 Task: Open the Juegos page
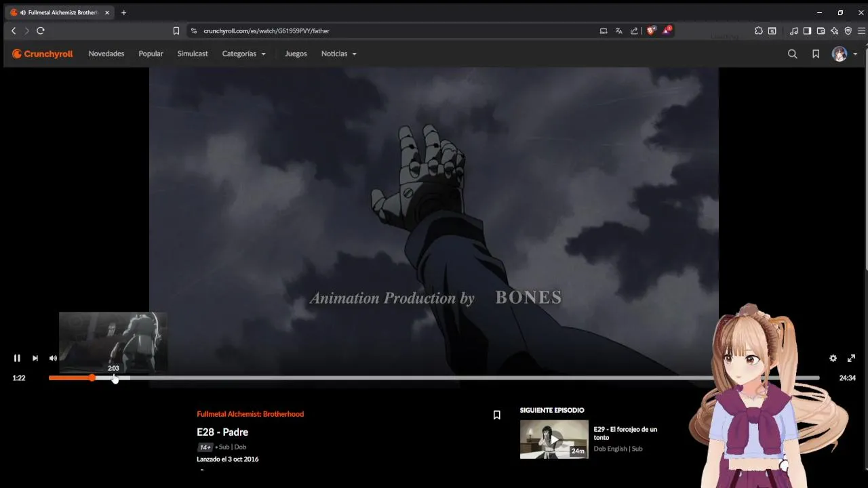coord(296,54)
